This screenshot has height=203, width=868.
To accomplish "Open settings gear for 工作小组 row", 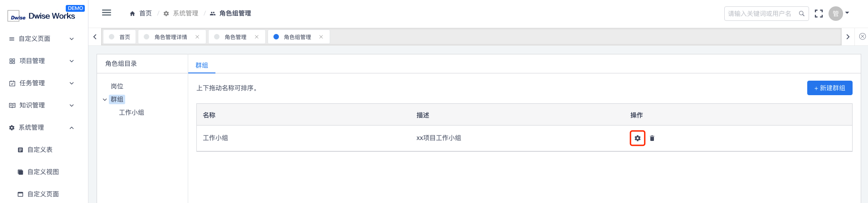I will pyautogui.click(x=637, y=138).
